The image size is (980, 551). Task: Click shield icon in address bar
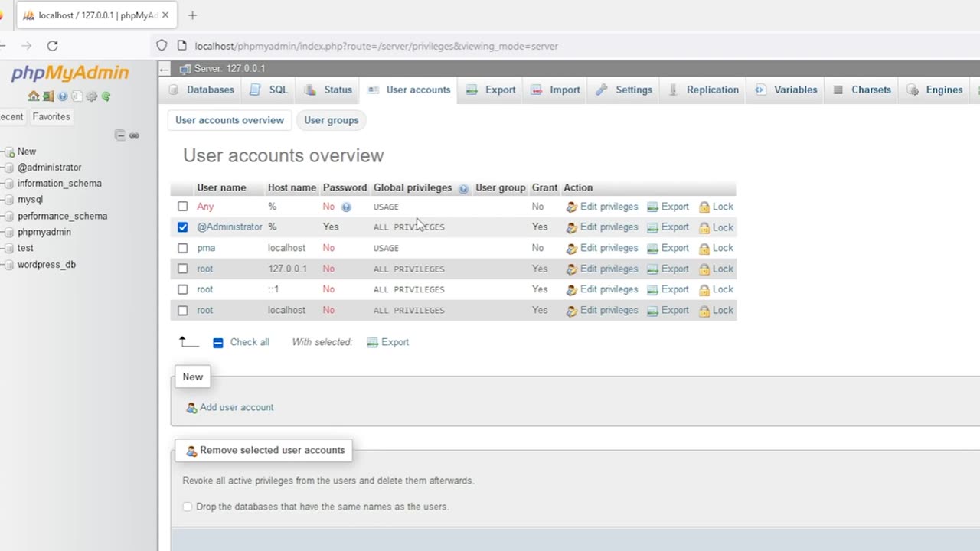click(x=162, y=46)
